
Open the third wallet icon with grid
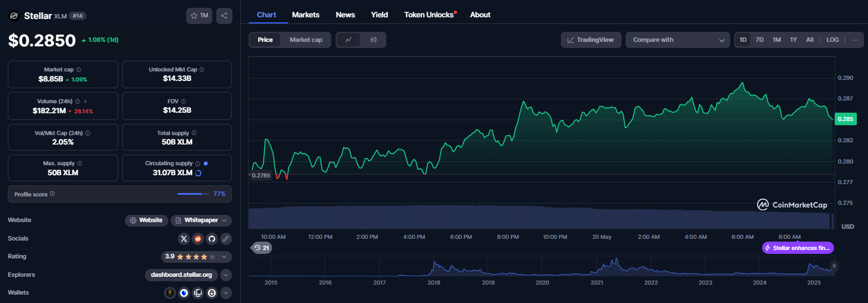(198, 292)
